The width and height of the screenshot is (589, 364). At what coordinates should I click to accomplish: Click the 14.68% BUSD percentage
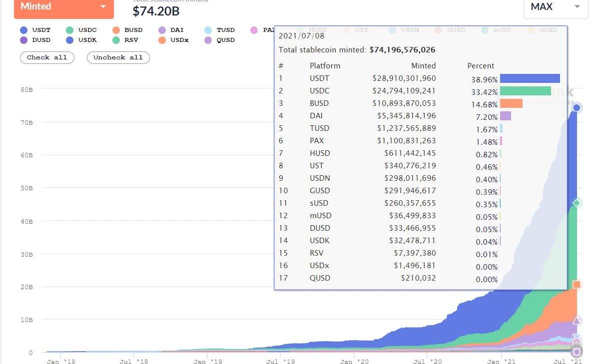pos(485,104)
